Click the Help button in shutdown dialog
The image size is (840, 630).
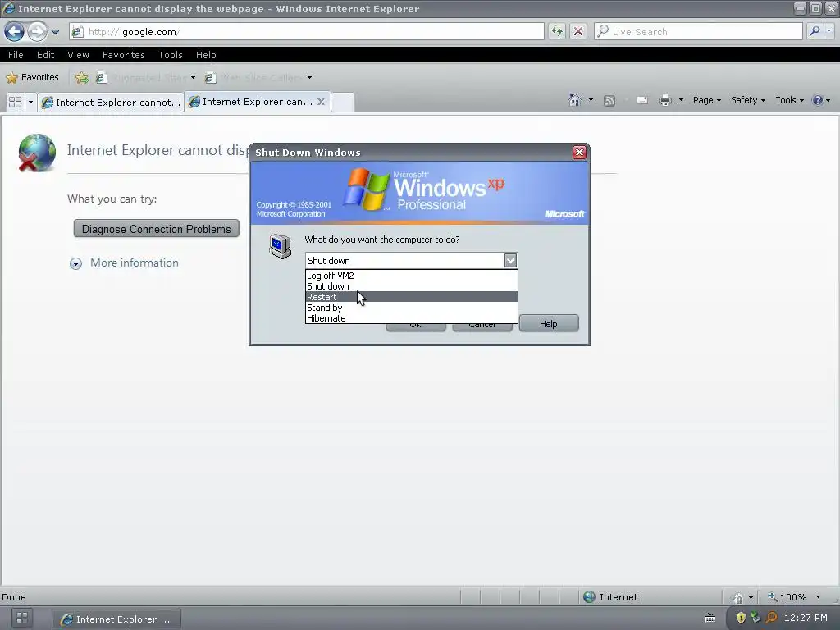click(x=549, y=323)
